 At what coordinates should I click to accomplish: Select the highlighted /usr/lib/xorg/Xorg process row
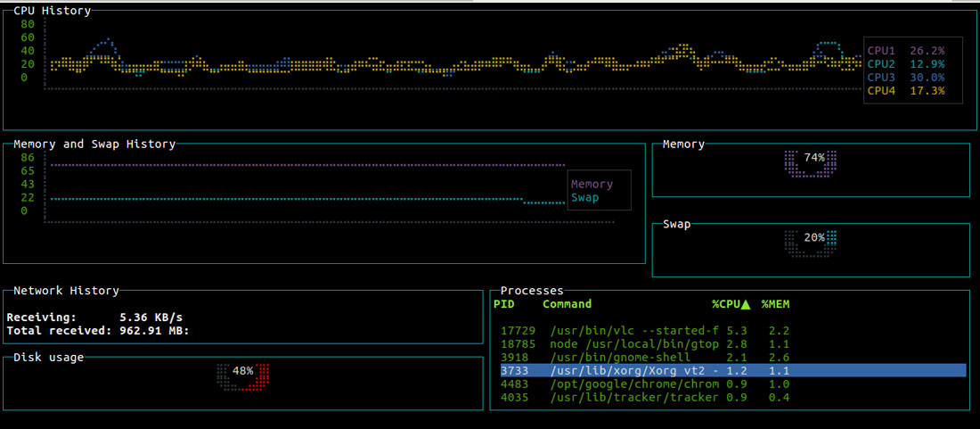pos(732,371)
